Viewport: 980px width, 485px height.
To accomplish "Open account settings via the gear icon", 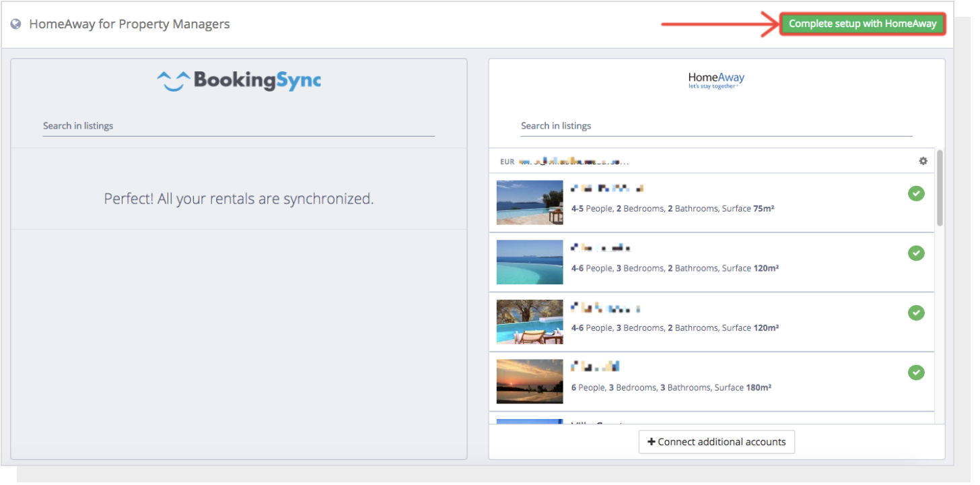I will (x=923, y=160).
